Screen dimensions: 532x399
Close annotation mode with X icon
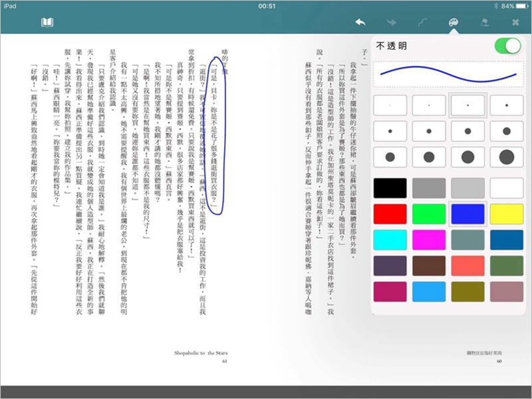[x=515, y=23]
